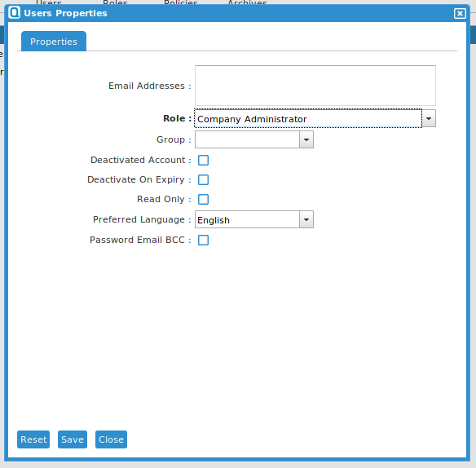The height and width of the screenshot is (468, 476).
Task: Click the Users Properties title text
Action: 65,13
